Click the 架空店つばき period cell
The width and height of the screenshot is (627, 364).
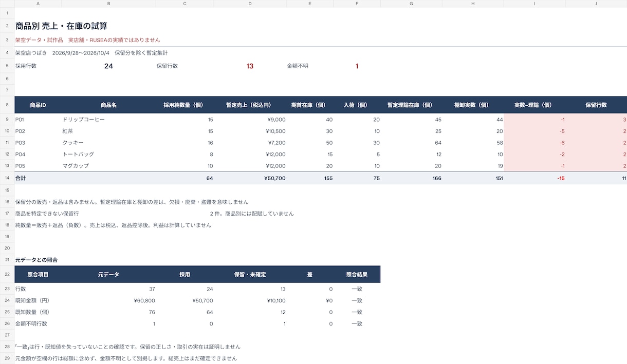(91, 53)
